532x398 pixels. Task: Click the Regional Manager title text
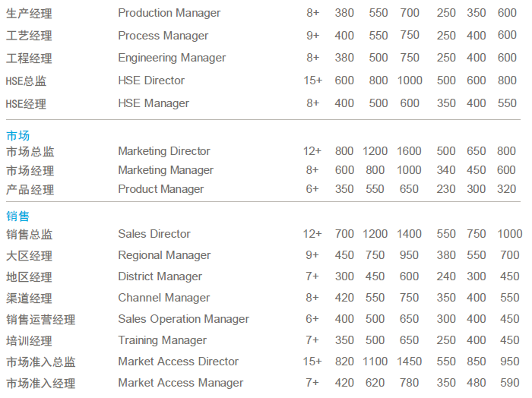[x=164, y=255]
